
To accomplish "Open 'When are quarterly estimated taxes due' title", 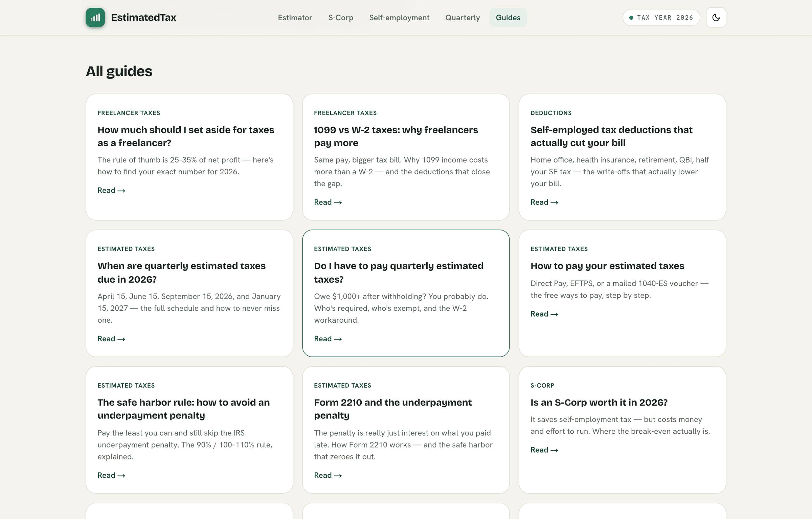I will pos(181,273).
